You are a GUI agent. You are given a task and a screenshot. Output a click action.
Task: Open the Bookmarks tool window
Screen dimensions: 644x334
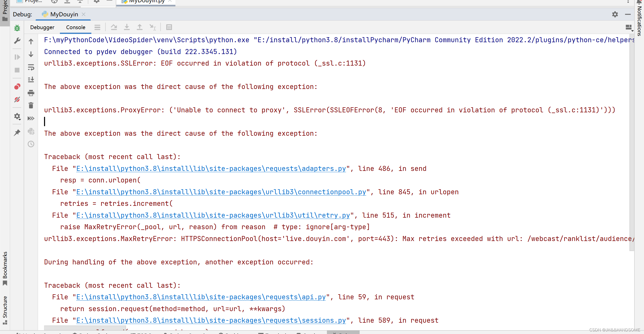tap(5, 268)
